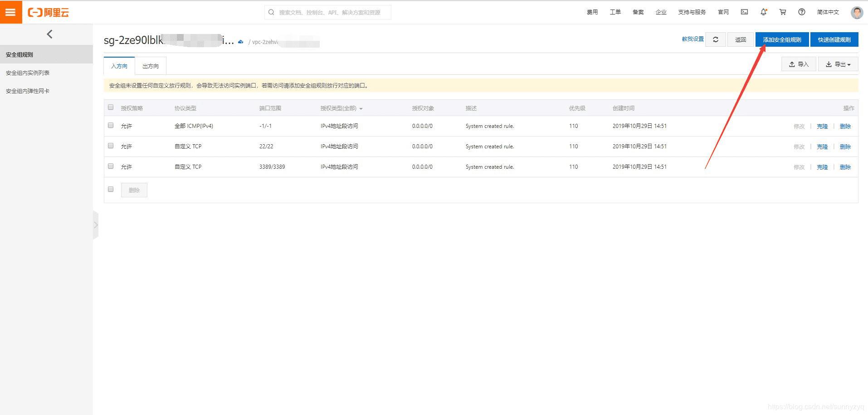Open the 费用 top menu
The height and width of the screenshot is (415, 868).
coord(592,12)
